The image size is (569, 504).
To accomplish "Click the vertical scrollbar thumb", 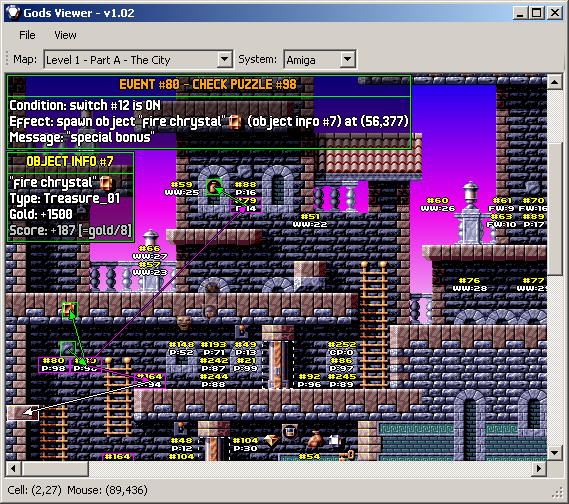I will point(554,209).
